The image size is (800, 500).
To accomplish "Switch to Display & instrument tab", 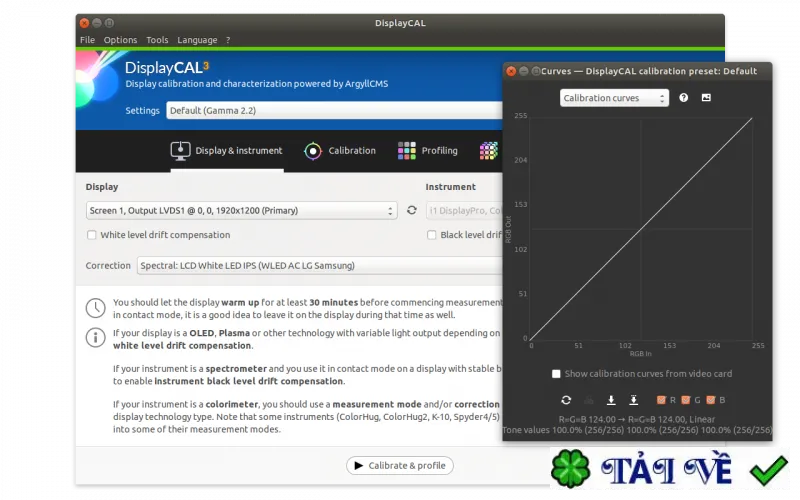I will pos(227,151).
